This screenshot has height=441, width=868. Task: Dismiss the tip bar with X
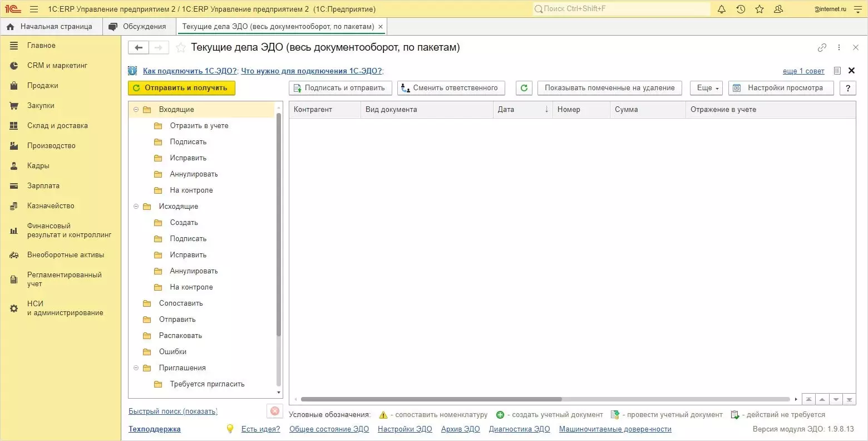851,71
